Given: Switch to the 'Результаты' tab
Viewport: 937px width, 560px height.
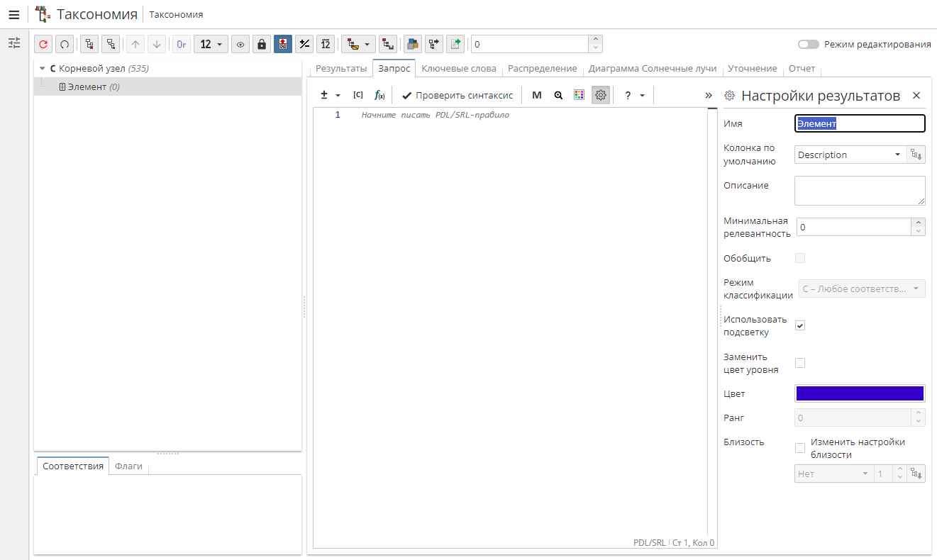Looking at the screenshot, I should [x=341, y=69].
